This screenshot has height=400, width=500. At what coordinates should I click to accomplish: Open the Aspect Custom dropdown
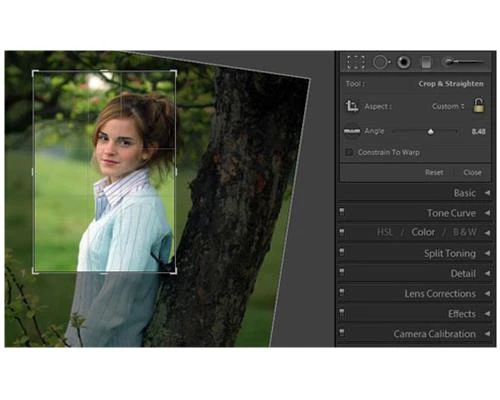[x=448, y=106]
